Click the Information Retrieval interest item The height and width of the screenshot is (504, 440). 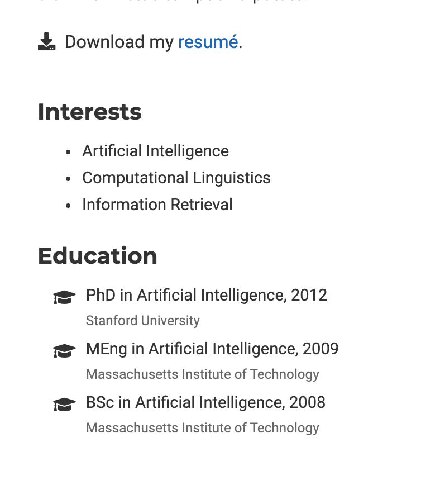pyautogui.click(x=157, y=205)
